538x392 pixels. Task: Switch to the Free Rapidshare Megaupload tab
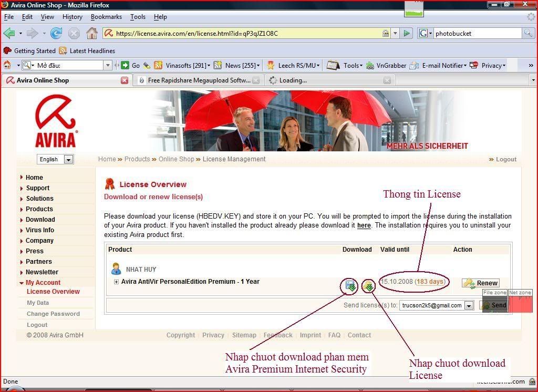tap(199, 80)
